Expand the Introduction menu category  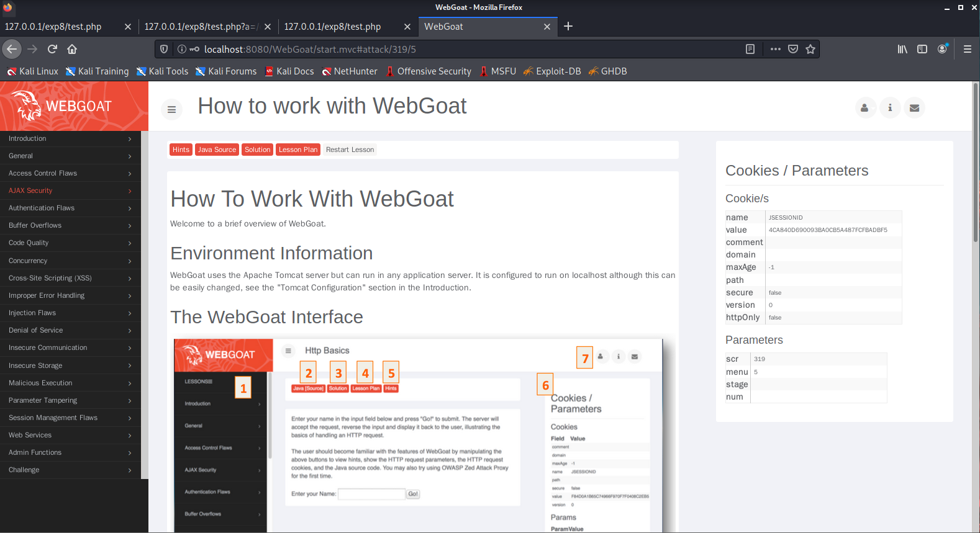coord(70,138)
